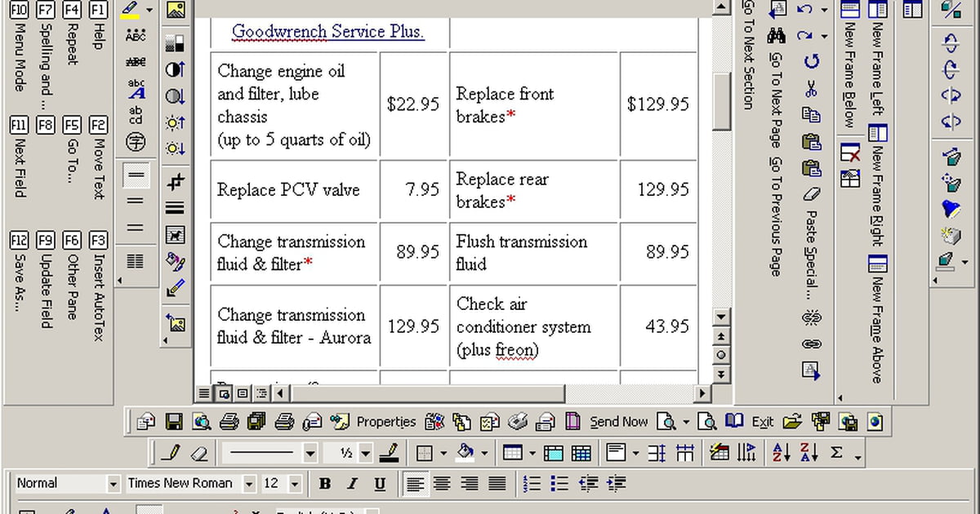Click the 3-D Color swatch button

pos(947,262)
